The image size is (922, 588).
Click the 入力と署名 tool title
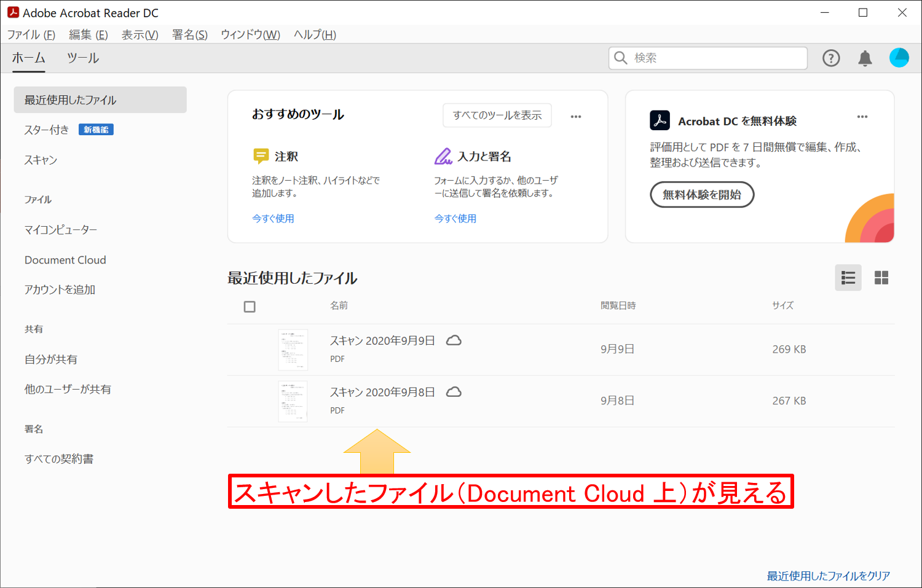point(484,157)
